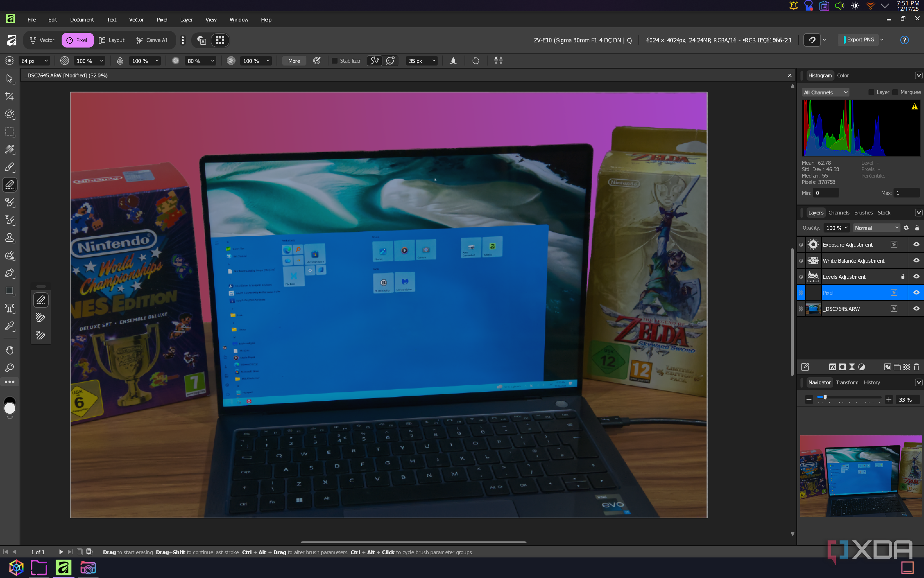
Task: Select the Crop tool
Action: click(10, 96)
